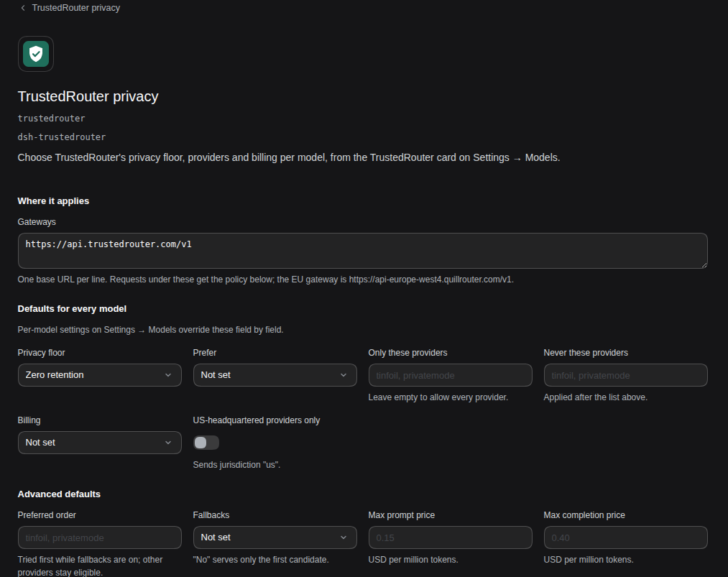Viewport: 728px width, 577px height.
Task: Go back via TrustedRouter privacy breadcrumb
Action: coord(75,8)
